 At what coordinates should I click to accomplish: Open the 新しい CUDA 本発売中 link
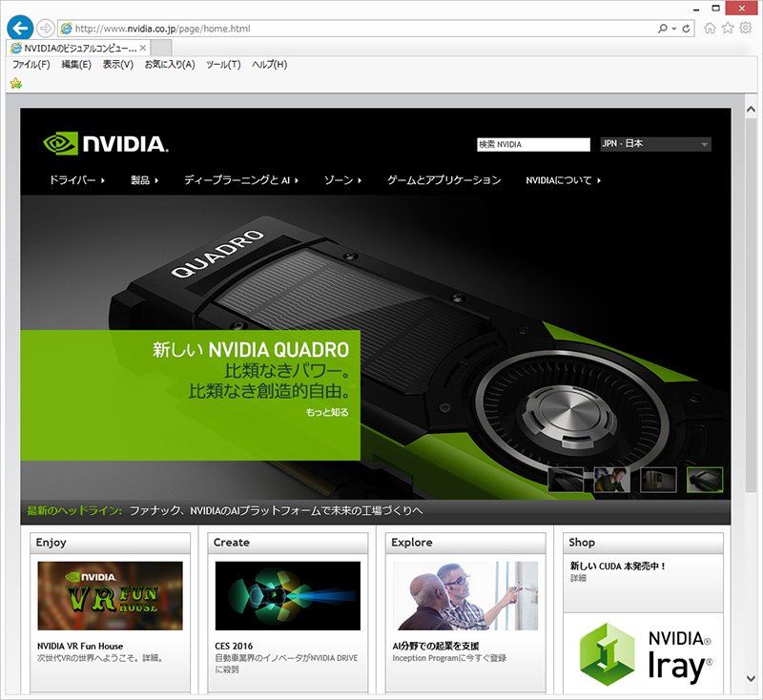click(618, 566)
